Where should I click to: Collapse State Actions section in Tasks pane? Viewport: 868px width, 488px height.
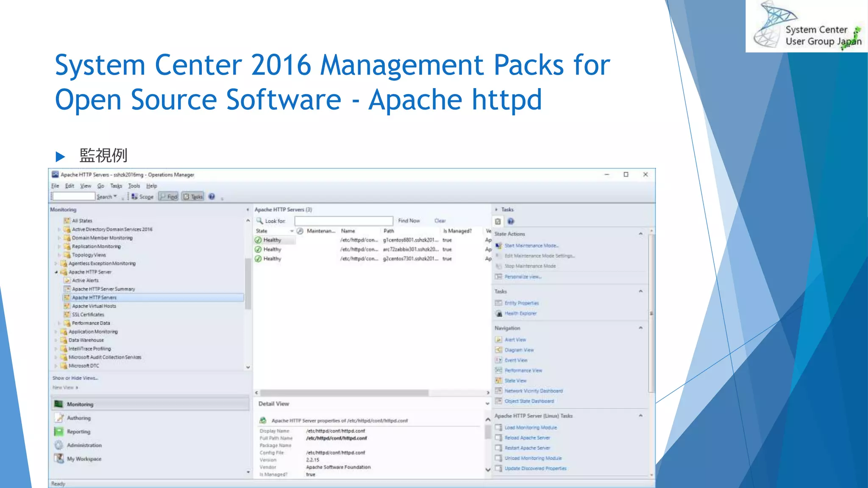tap(640, 234)
